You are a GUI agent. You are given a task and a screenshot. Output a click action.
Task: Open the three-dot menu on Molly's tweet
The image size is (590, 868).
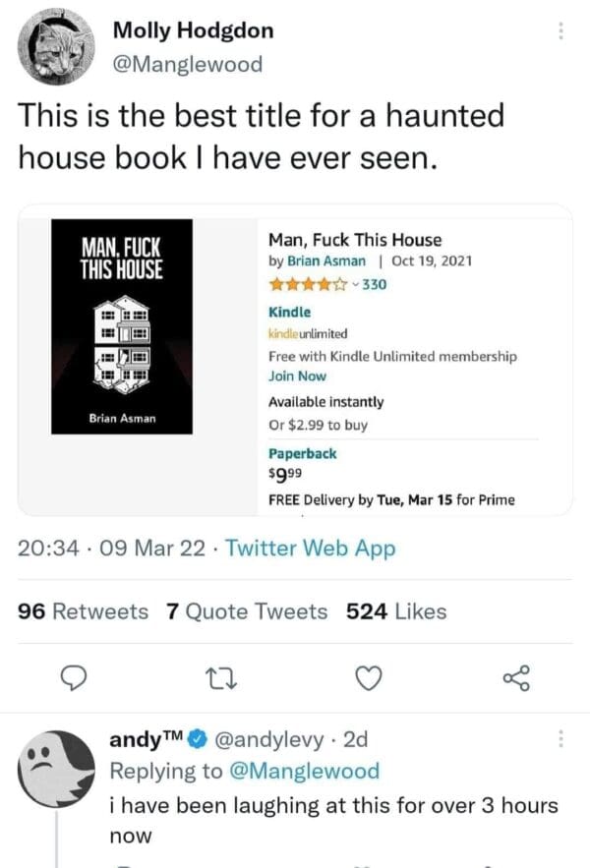click(561, 31)
